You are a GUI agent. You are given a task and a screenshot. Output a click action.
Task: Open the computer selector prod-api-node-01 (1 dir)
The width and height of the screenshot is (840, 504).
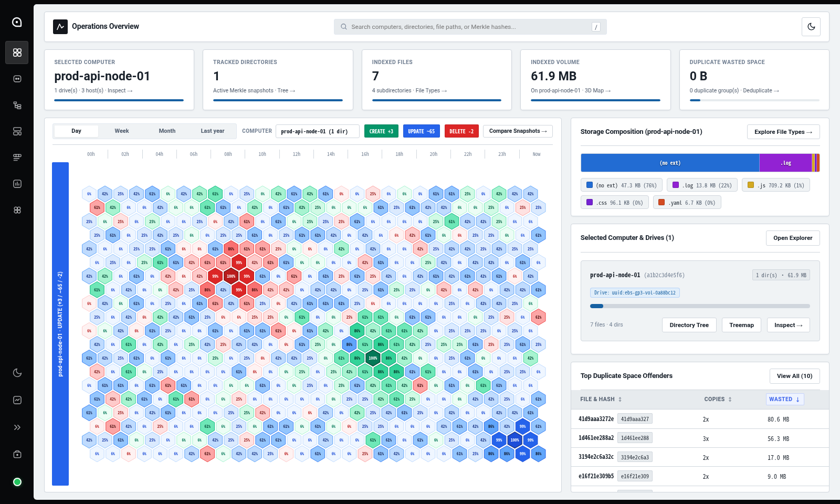click(317, 131)
